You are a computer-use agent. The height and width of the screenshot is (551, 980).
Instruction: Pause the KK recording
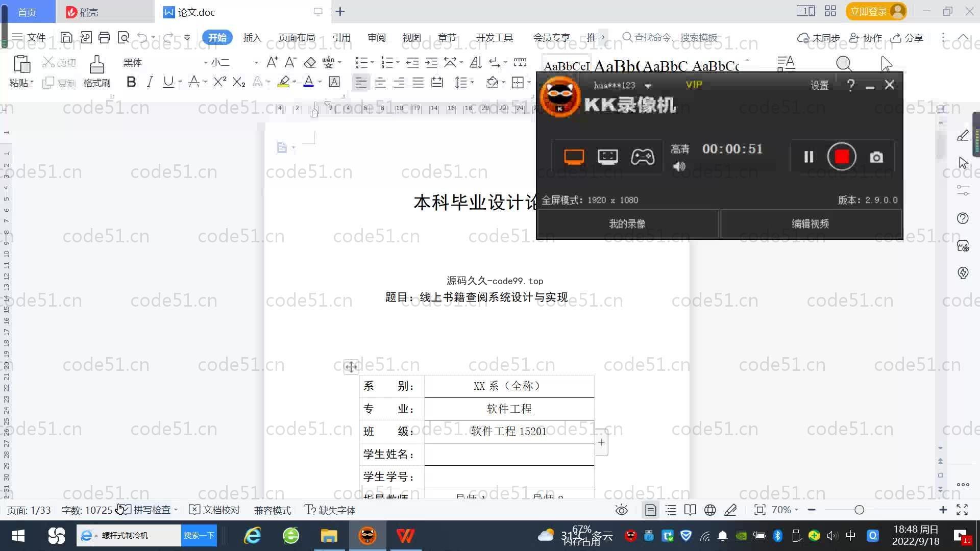pos(808,157)
